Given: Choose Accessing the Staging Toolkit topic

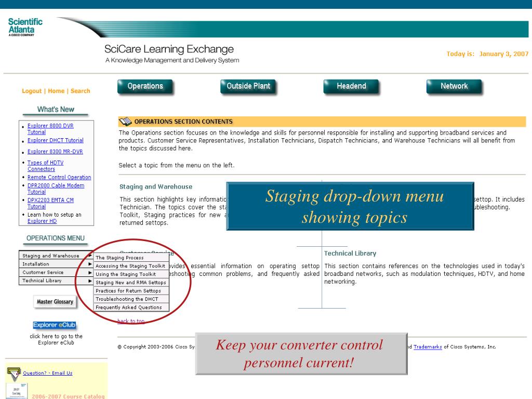Looking at the screenshot, I should (x=131, y=266).
